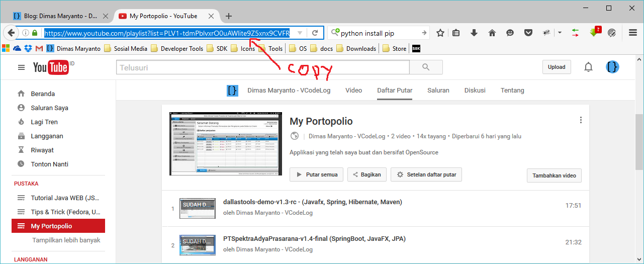Open the URL history dropdown arrow
The image size is (644, 264).
pos(300,33)
